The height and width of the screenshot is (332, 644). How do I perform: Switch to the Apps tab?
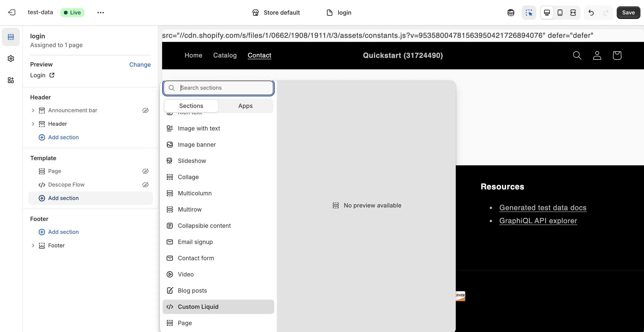245,106
